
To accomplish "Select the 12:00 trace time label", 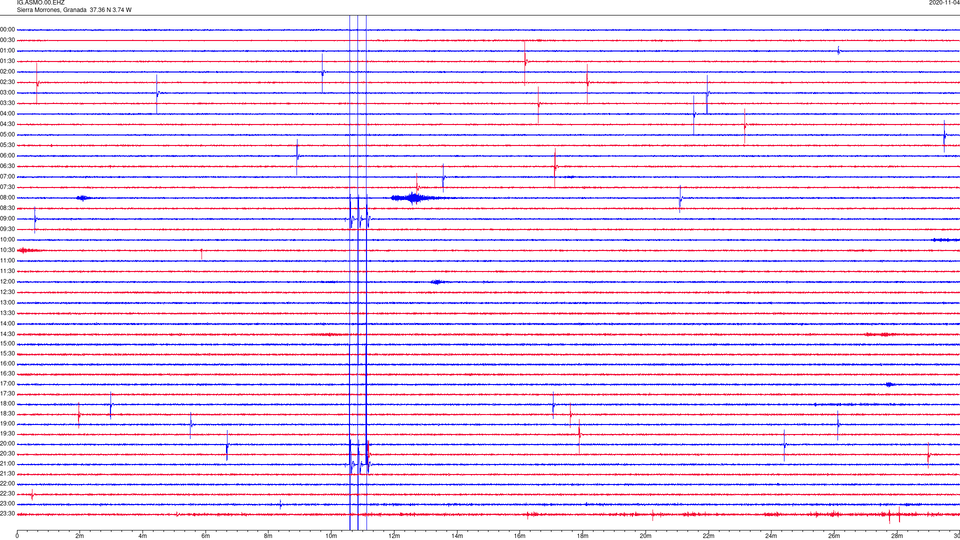I will (x=7, y=282).
